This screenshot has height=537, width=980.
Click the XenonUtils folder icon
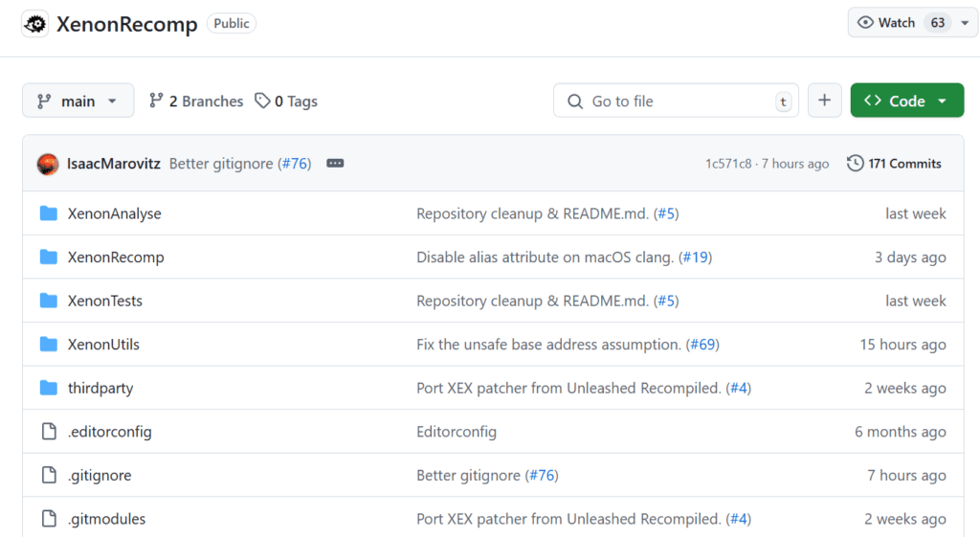(x=49, y=345)
